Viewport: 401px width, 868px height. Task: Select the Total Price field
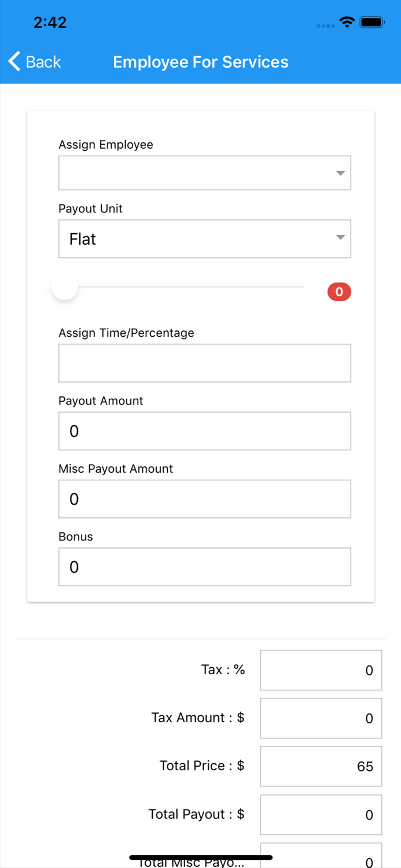point(321,766)
